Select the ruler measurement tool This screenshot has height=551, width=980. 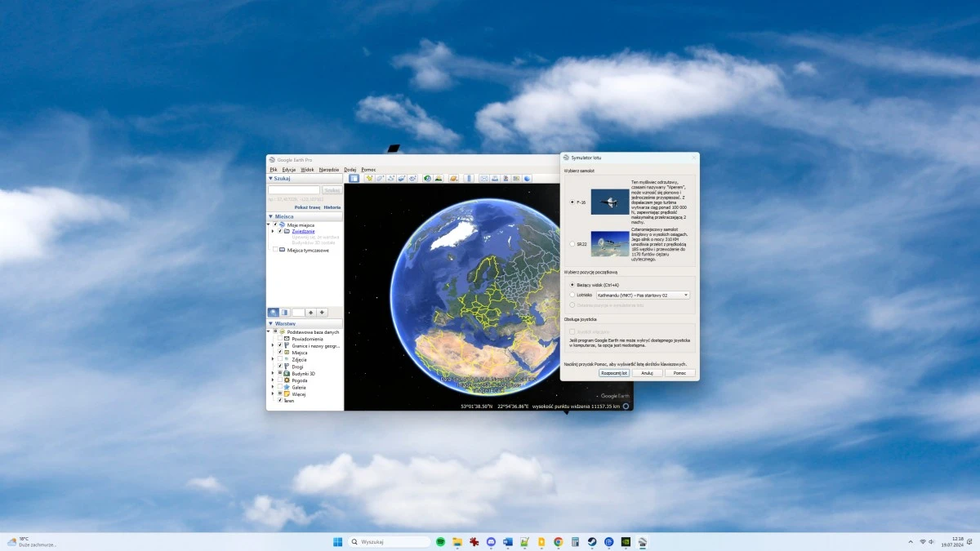tap(469, 178)
